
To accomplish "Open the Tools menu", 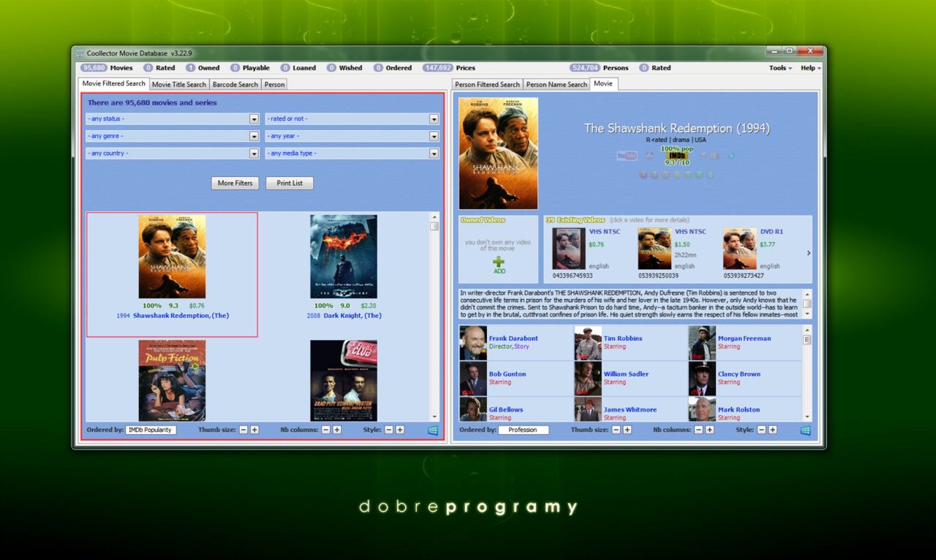I will pyautogui.click(x=780, y=68).
